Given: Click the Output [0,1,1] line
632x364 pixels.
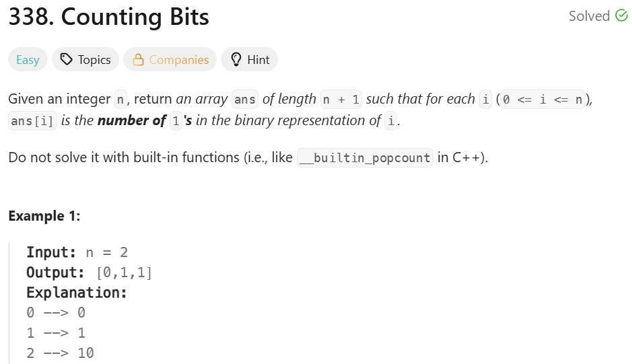Looking at the screenshot, I should coord(89,272).
